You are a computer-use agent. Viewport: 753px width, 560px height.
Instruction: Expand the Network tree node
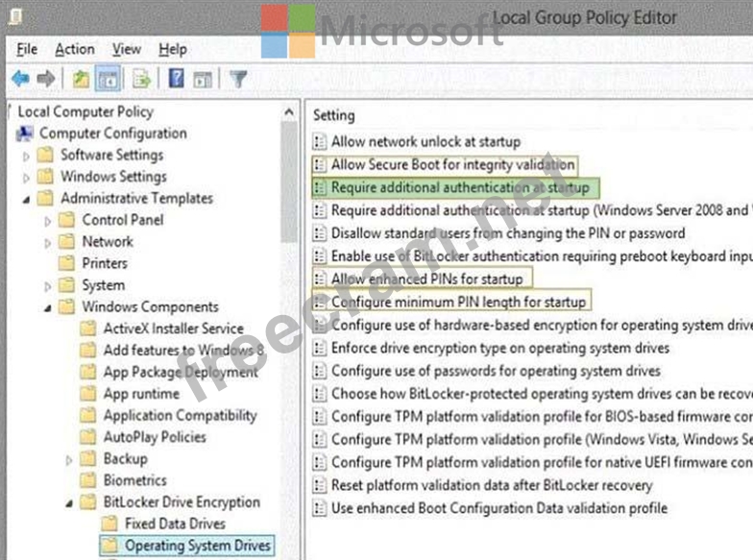click(x=48, y=243)
